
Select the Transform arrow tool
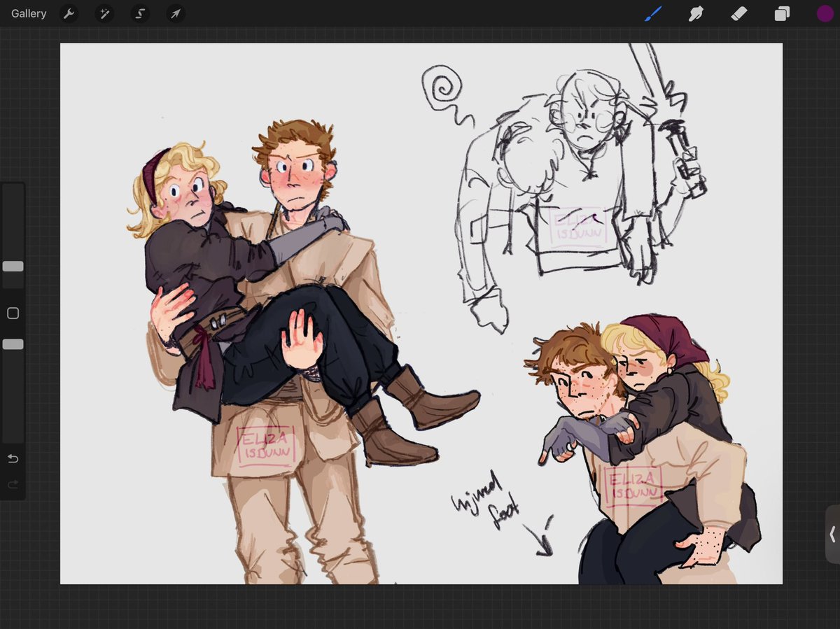(176, 13)
